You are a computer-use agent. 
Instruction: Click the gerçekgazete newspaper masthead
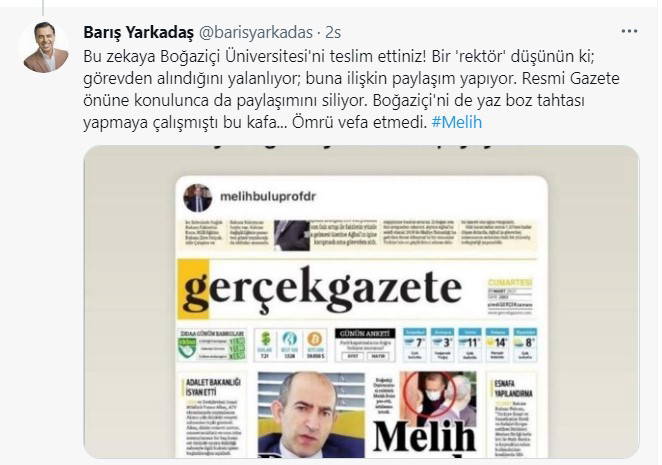[323, 288]
